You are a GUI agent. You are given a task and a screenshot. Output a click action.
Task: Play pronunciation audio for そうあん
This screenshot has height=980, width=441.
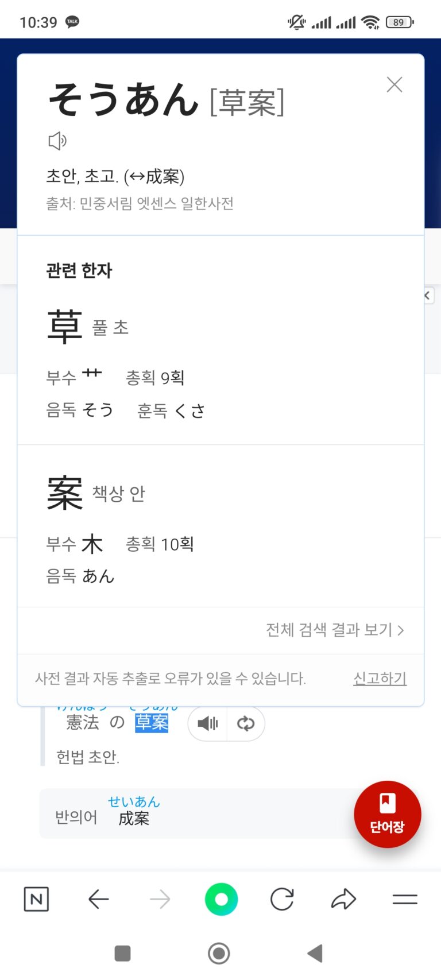click(x=57, y=141)
